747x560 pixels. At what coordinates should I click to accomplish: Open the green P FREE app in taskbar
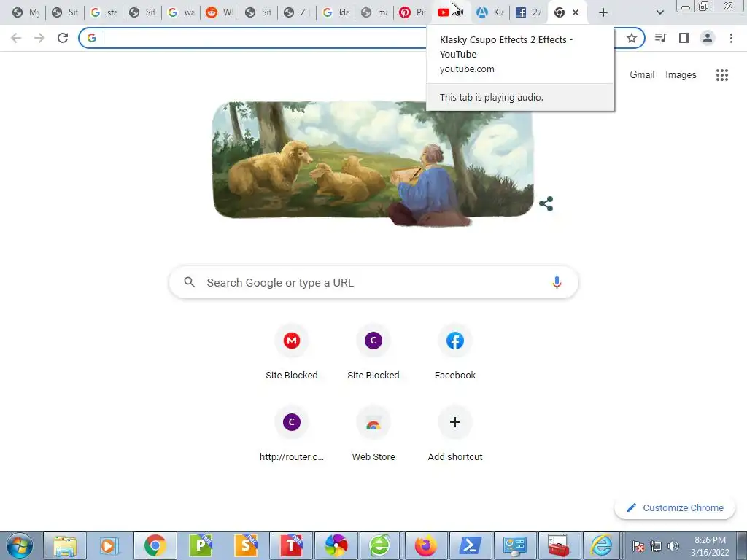point(201,545)
